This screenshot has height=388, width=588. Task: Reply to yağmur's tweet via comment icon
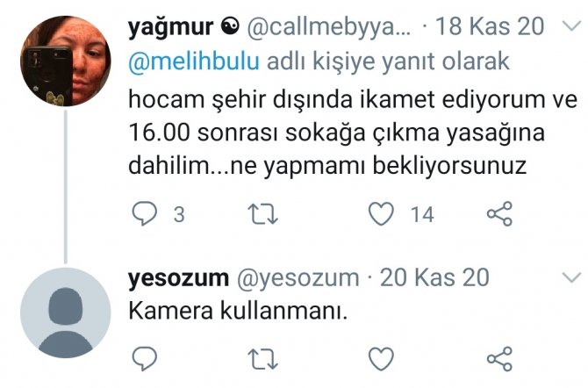point(145,213)
